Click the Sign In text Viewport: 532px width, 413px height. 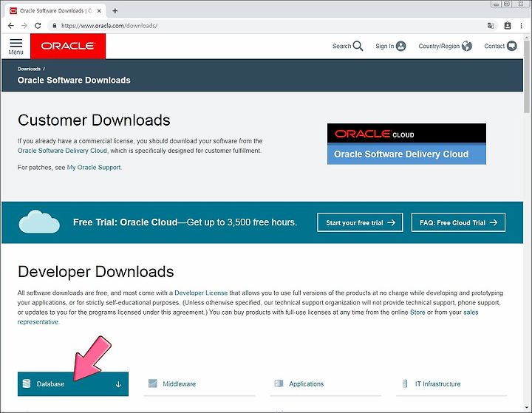coord(385,46)
